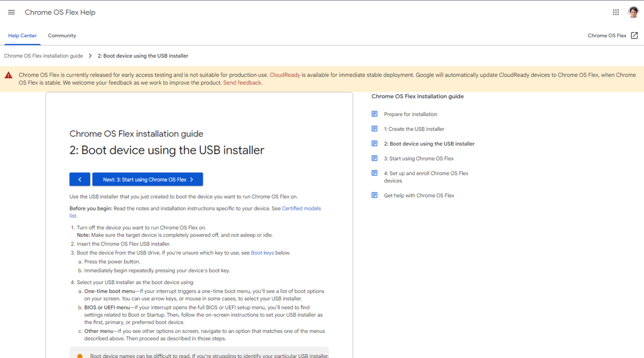Image resolution: width=644 pixels, height=358 pixels.
Task: Open 1: Create the USB installer sidebar link
Action: point(414,129)
